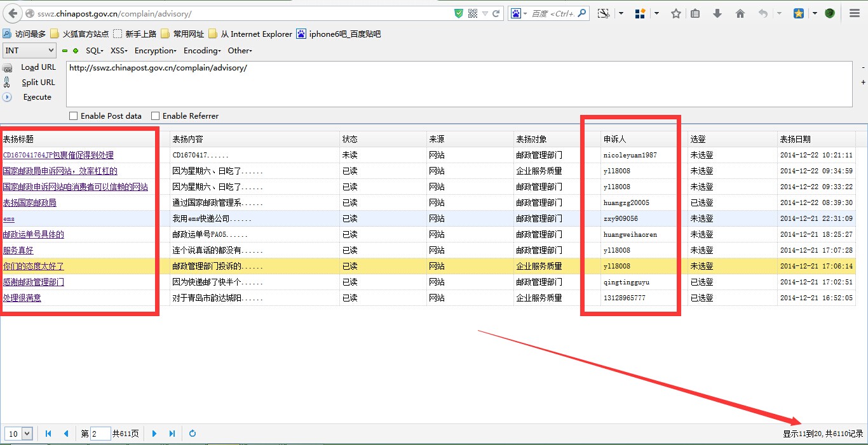Expand the Baidu search engine selector

(x=519, y=13)
